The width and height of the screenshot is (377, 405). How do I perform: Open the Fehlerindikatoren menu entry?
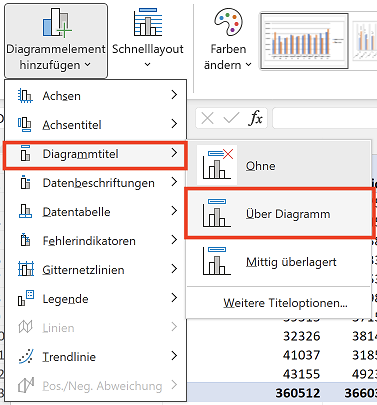tap(96, 241)
